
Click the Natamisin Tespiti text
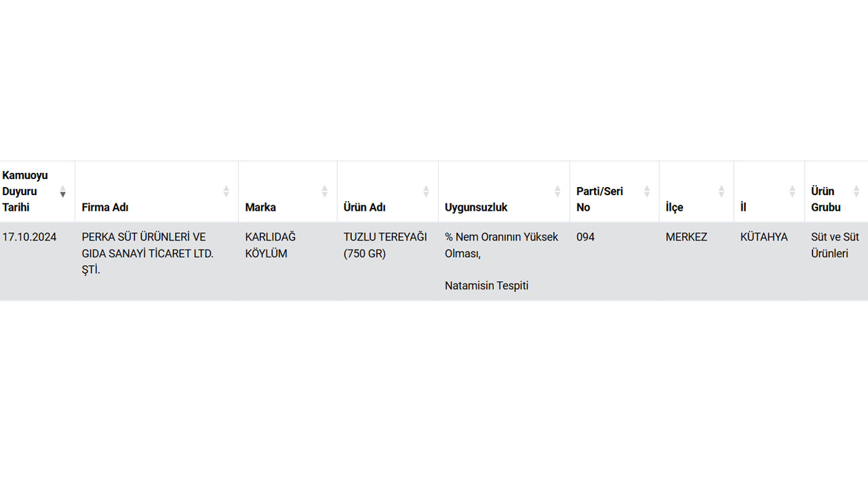click(x=486, y=286)
